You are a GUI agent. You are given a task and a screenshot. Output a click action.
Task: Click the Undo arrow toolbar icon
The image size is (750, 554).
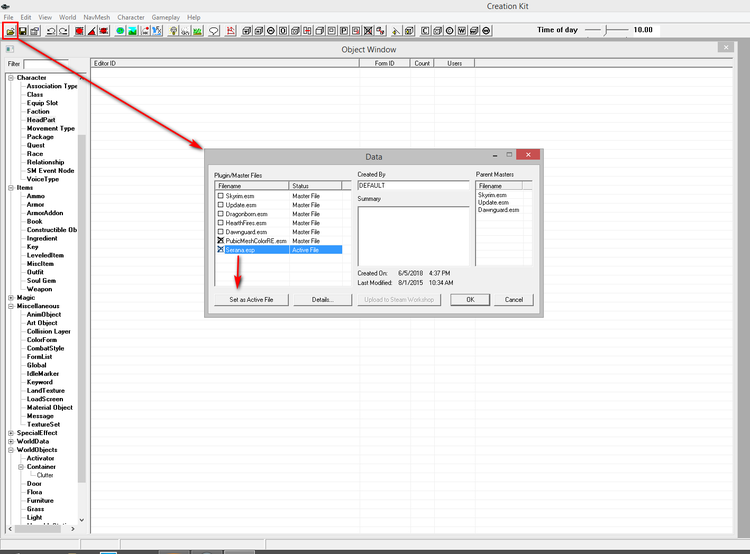(x=51, y=31)
